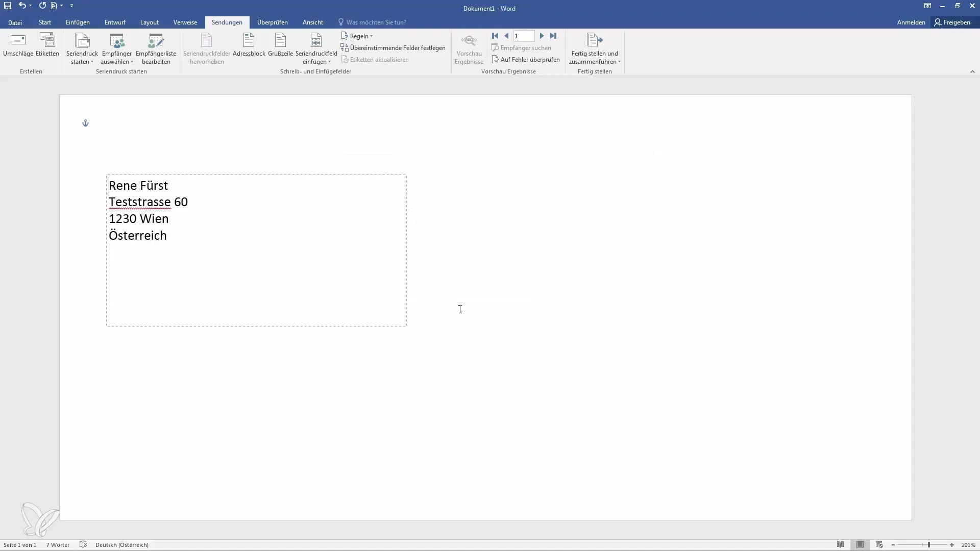Open Seriendruckfeld einfügen dropdown
The image size is (980, 551).
pyautogui.click(x=316, y=49)
